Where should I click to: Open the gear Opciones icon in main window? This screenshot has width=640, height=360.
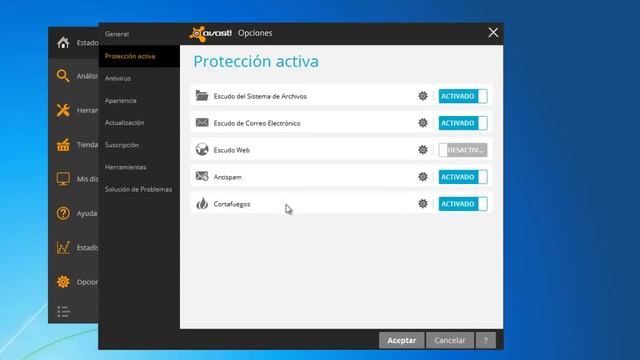pyautogui.click(x=63, y=282)
